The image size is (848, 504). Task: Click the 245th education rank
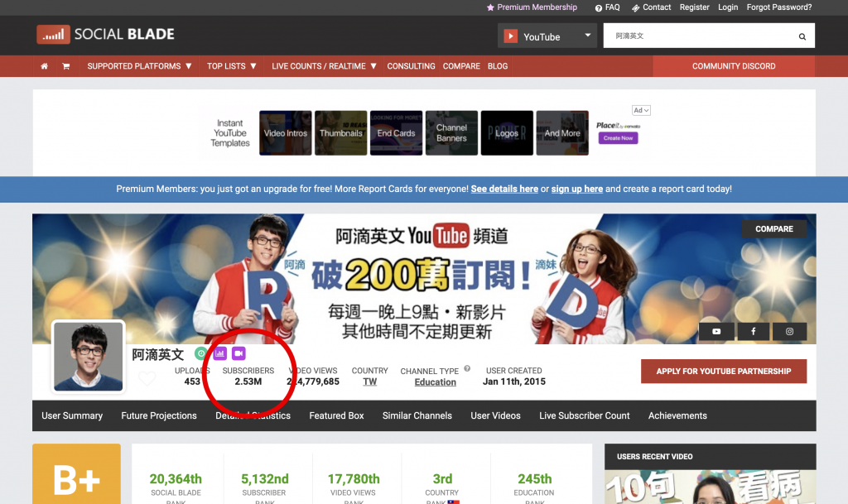tap(535, 478)
